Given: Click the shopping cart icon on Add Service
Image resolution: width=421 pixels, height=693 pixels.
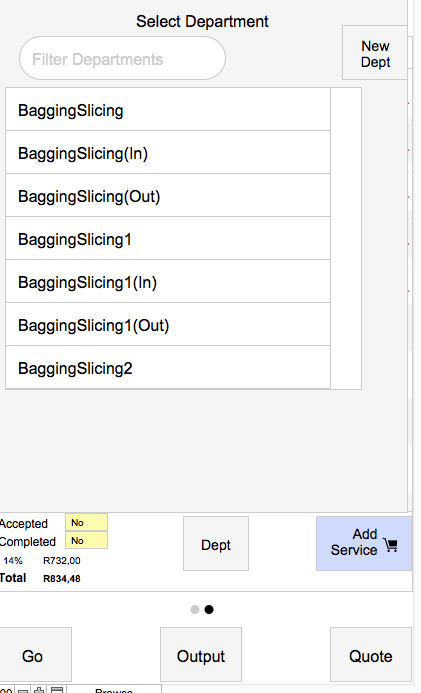Looking at the screenshot, I should tap(391, 545).
